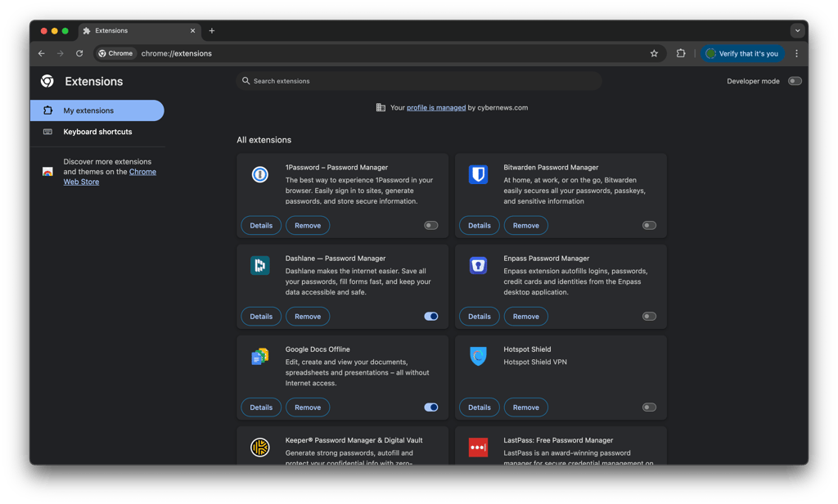This screenshot has width=838, height=504.
Task: Remove the 1Password extension
Action: click(308, 226)
